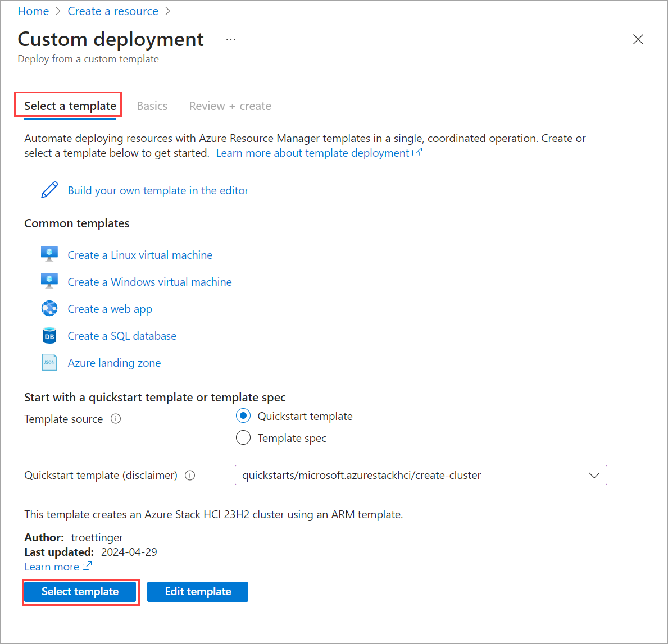
Task: Click the Windows virtual machine icon
Action: point(49,281)
